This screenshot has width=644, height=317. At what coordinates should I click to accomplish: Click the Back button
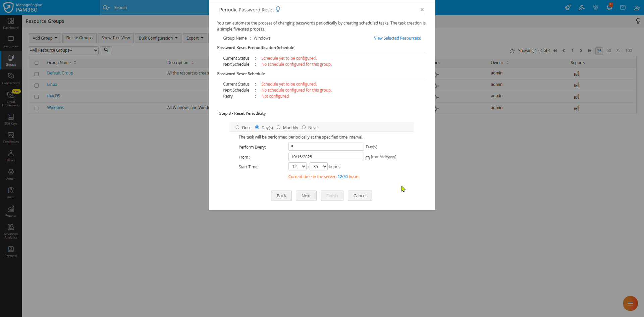(281, 196)
